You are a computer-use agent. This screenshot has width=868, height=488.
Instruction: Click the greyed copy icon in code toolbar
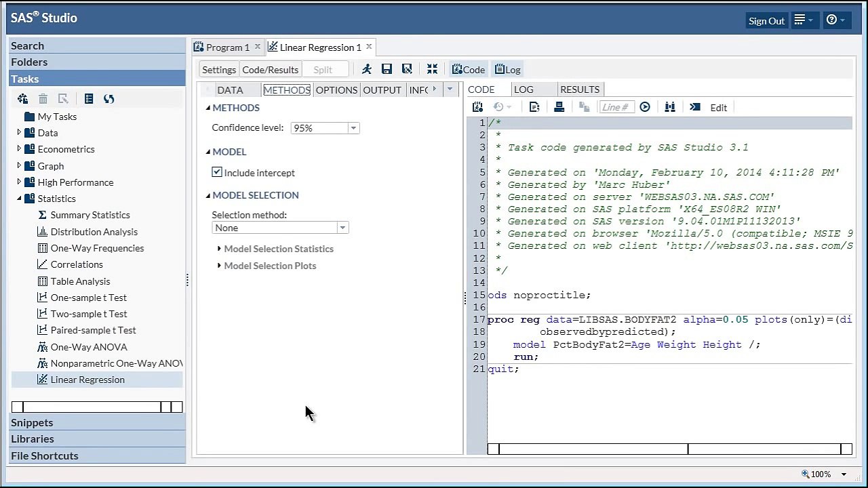pos(585,107)
